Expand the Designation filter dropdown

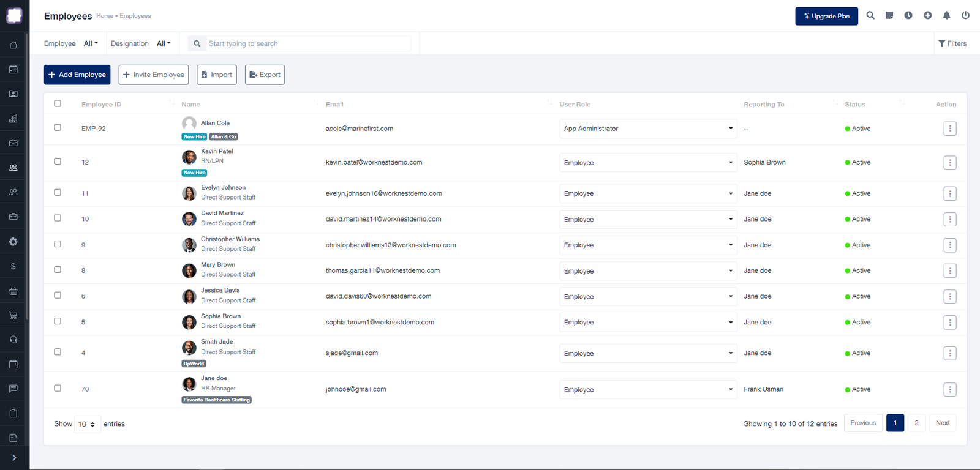tap(164, 43)
